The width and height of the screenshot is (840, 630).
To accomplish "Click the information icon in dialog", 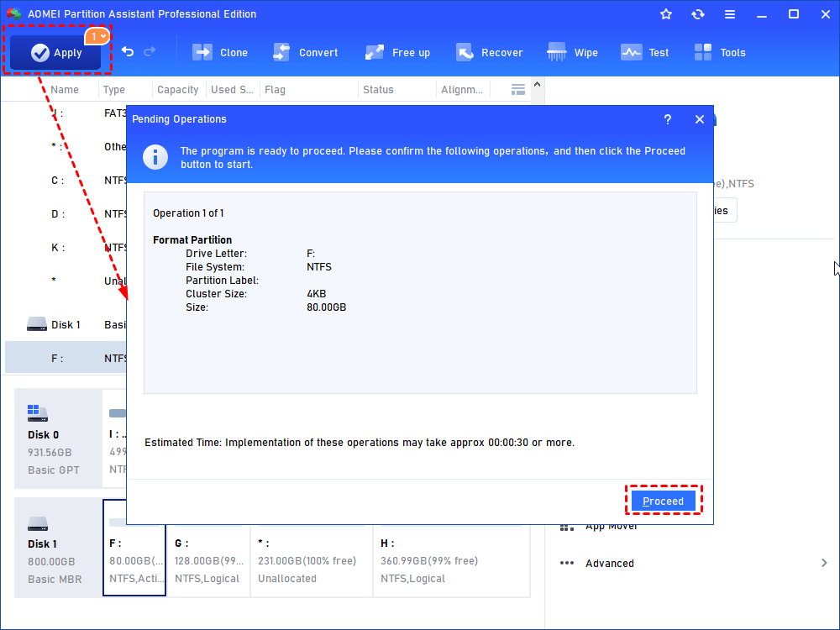I will coord(155,157).
